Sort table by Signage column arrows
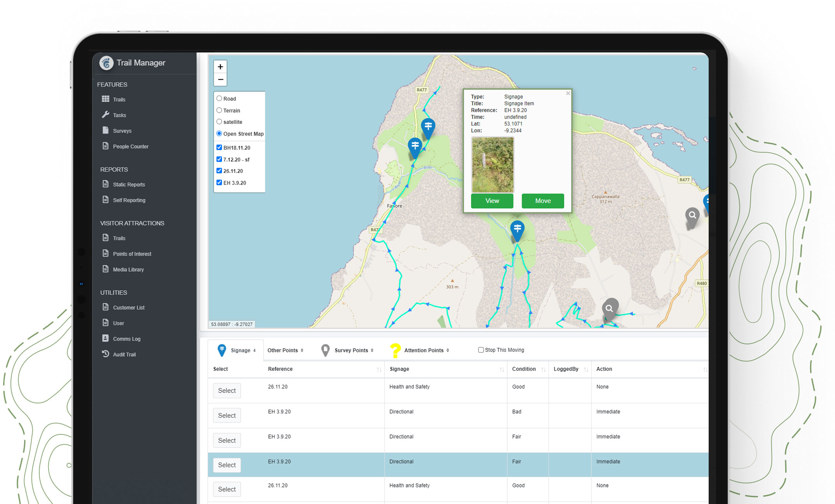Image resolution: width=835 pixels, height=504 pixels. tap(502, 369)
